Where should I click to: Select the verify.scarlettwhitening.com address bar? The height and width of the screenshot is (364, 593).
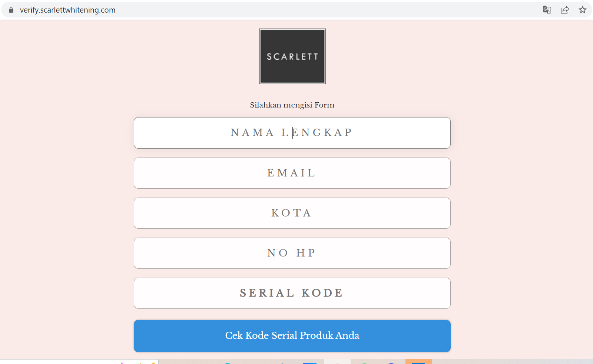click(67, 10)
